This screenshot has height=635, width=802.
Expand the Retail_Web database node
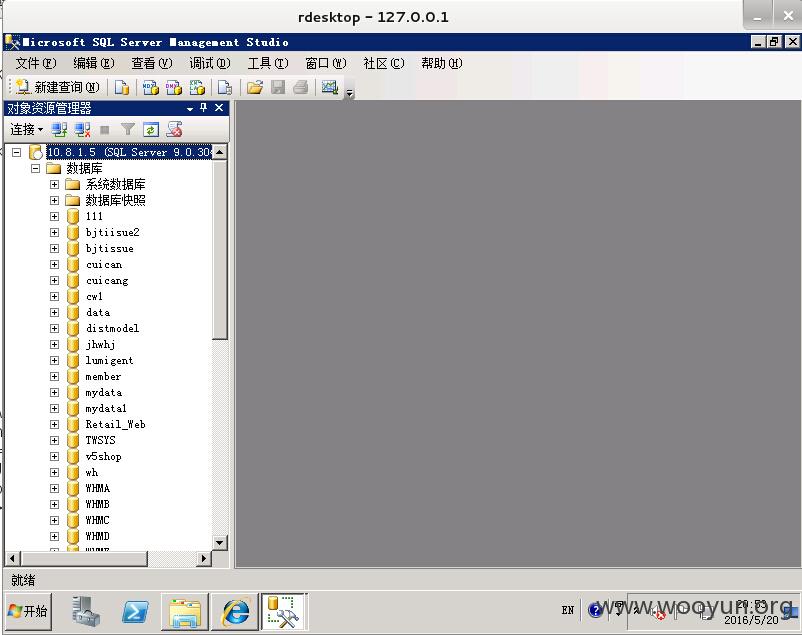coord(54,424)
